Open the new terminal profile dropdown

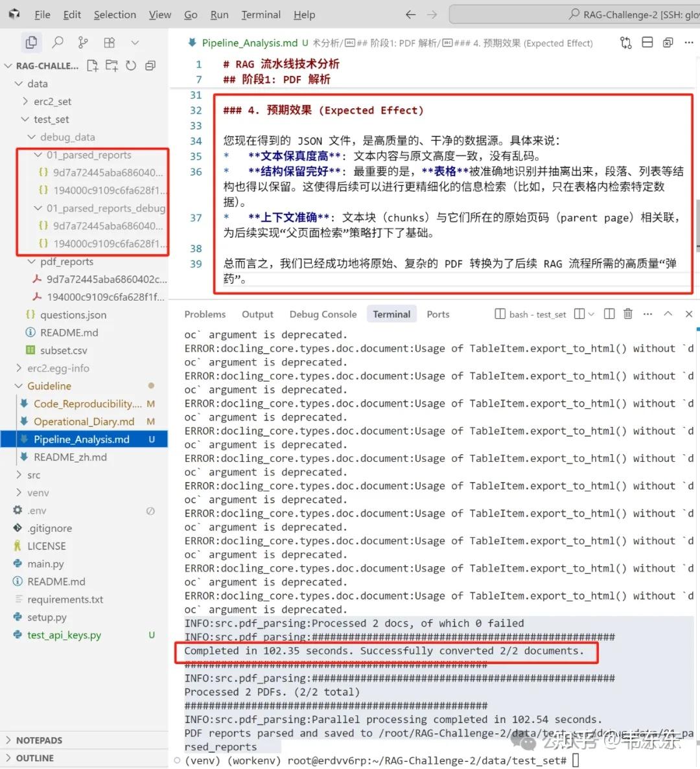click(x=590, y=314)
